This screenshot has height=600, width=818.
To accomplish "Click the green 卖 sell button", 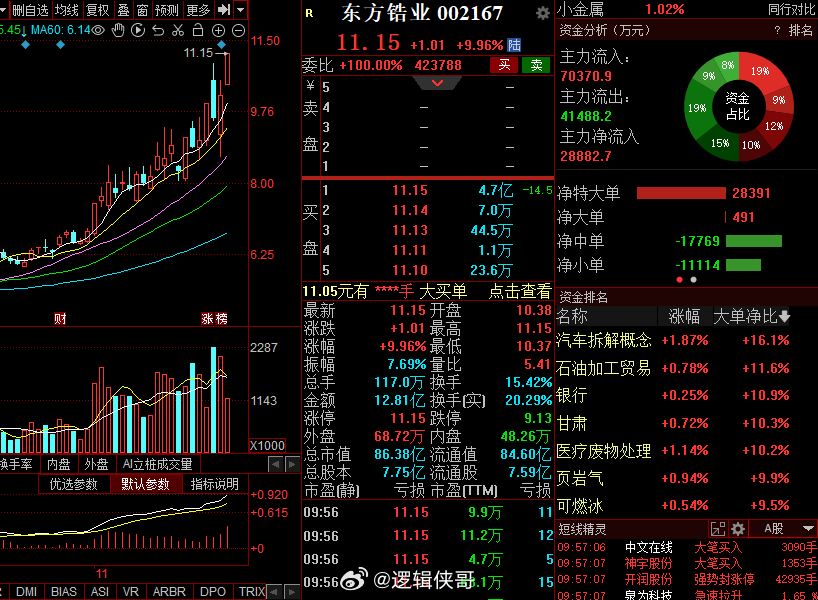I will click(537, 65).
